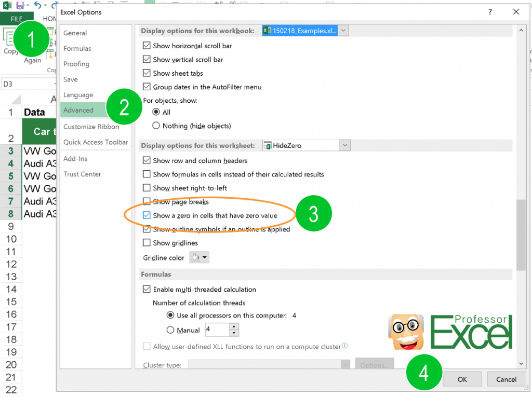Disable Enable multi-threaded calculation
This screenshot has height=397, width=532.
147,290
